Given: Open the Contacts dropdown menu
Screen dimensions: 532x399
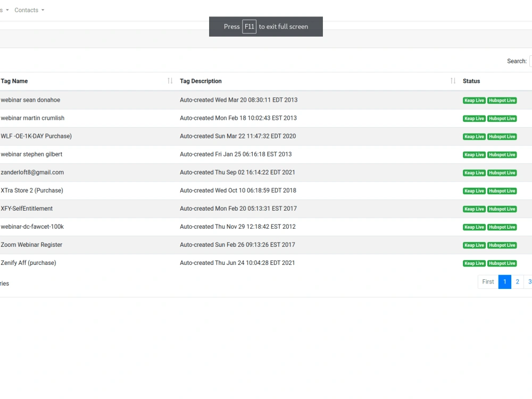Looking at the screenshot, I should point(29,10).
